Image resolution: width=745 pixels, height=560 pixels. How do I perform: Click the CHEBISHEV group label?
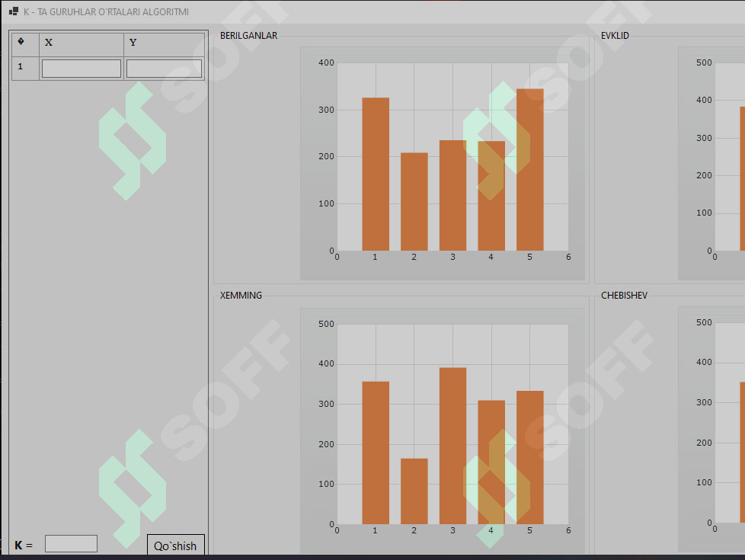click(x=624, y=295)
